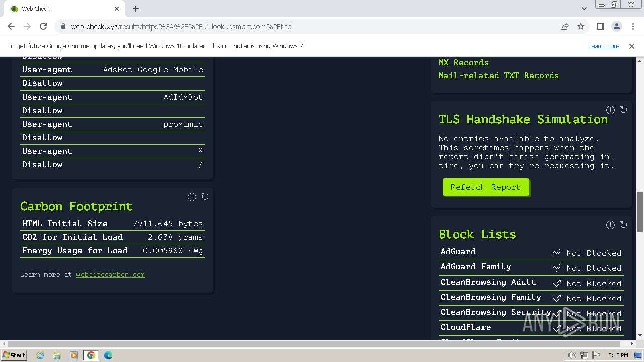
Task: Open a new browser tab
Action: click(x=136, y=9)
